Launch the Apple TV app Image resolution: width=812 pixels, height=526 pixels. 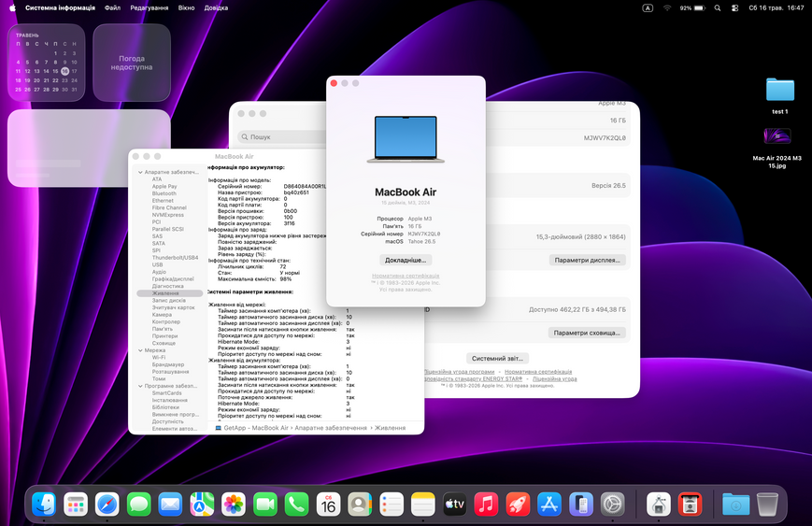pos(455,504)
